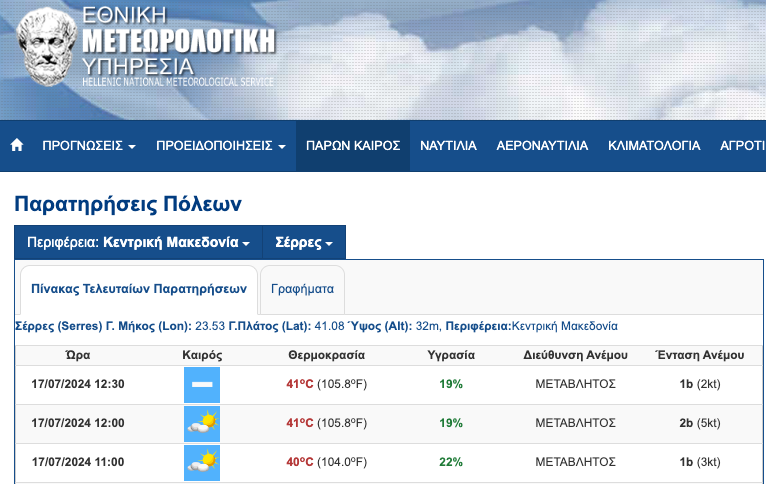This screenshot has height=484, width=766.
Task: Click ΜΕΤΑΒΛΗΤΟΣ wind direction in 12:00 row
Action: click(575, 423)
